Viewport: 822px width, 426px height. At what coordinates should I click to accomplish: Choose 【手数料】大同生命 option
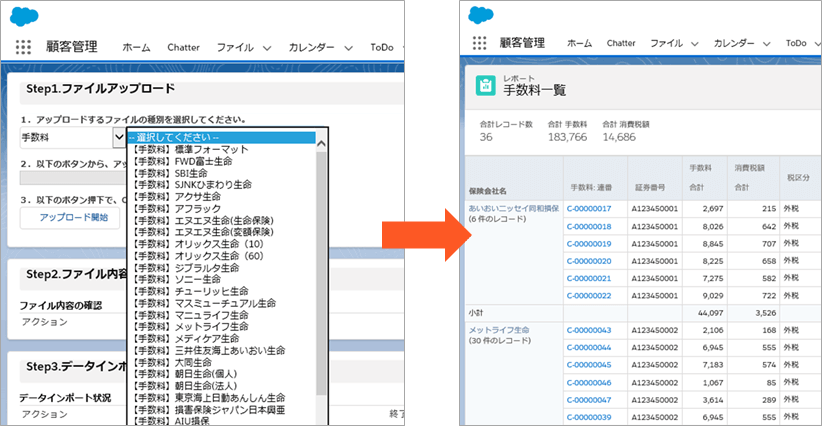[222, 362]
